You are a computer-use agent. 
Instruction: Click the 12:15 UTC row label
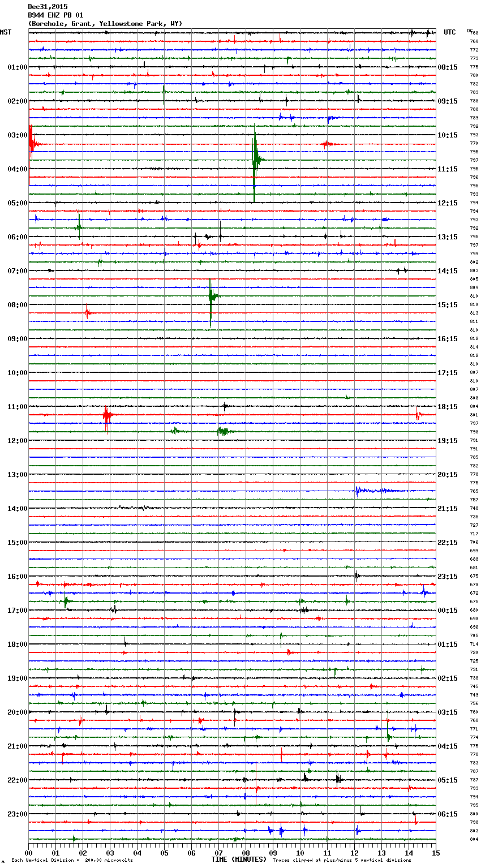[448, 203]
